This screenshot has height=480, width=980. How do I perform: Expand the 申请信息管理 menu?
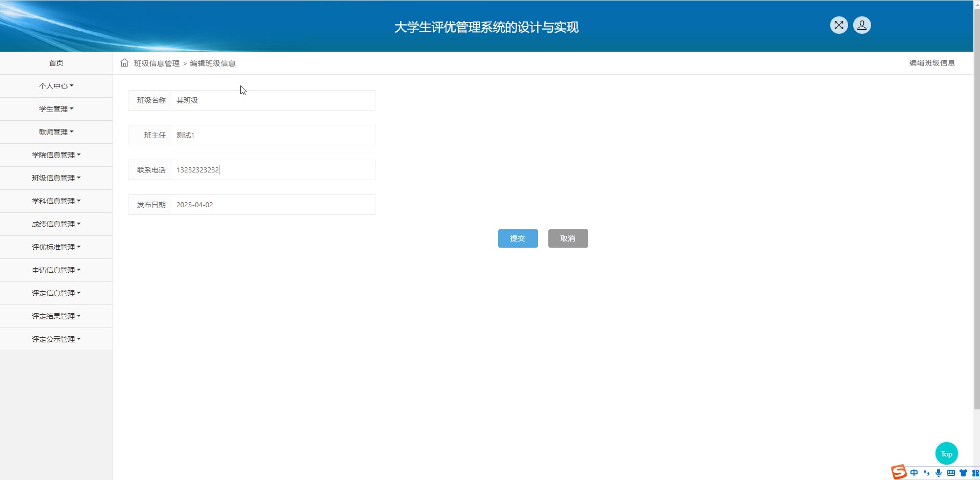point(56,270)
